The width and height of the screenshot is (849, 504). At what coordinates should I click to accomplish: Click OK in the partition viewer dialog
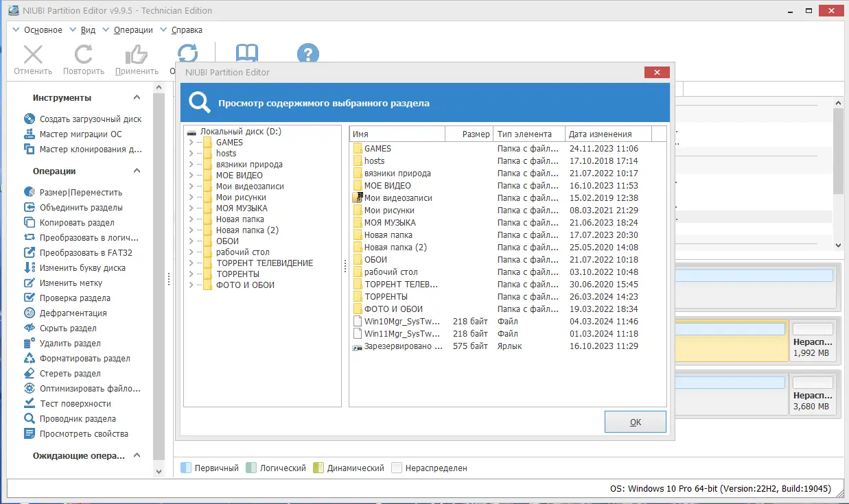pyautogui.click(x=636, y=422)
